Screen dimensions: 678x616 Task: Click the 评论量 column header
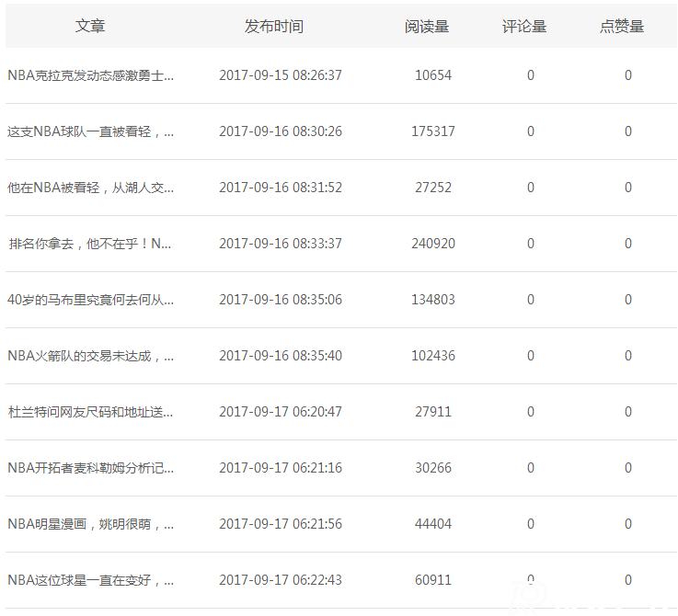(524, 27)
